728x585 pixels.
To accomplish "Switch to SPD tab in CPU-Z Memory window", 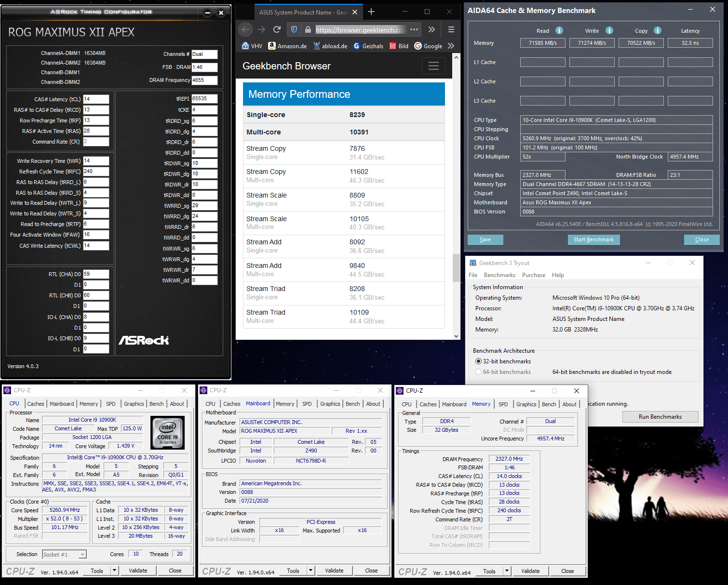I will click(503, 404).
